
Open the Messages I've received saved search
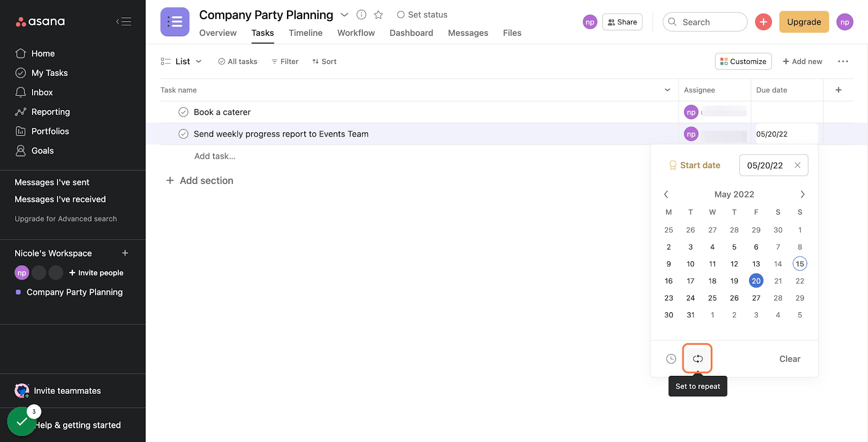click(x=60, y=199)
